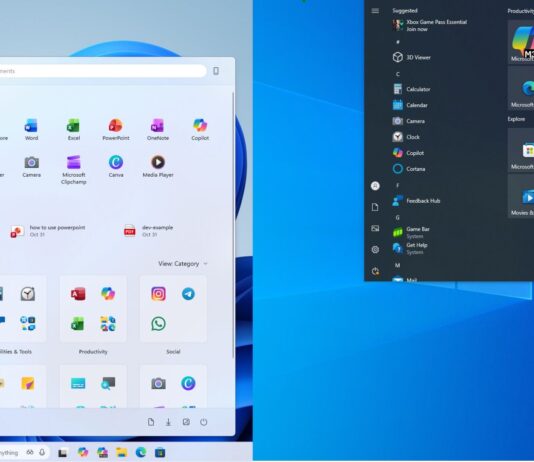
Task: Launch Cortana from Windows 10 app list
Action: [409, 169]
